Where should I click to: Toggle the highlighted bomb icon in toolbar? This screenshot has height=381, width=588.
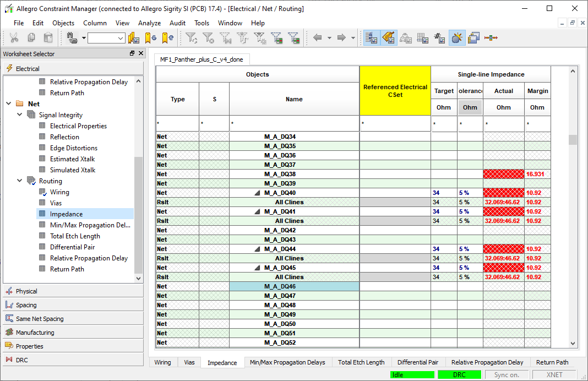(456, 38)
